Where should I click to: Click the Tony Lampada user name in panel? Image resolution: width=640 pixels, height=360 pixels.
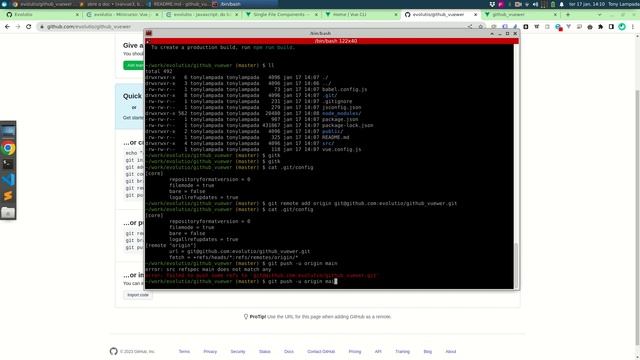[x=623, y=4]
